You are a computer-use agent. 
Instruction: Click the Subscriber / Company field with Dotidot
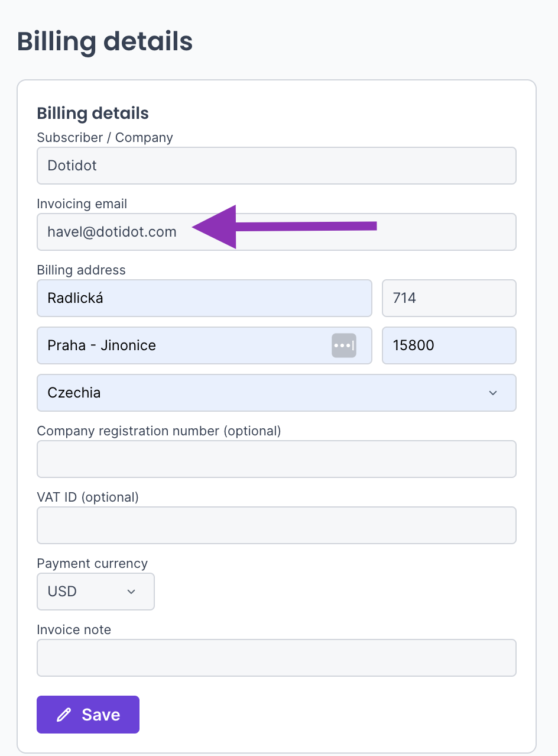(277, 166)
